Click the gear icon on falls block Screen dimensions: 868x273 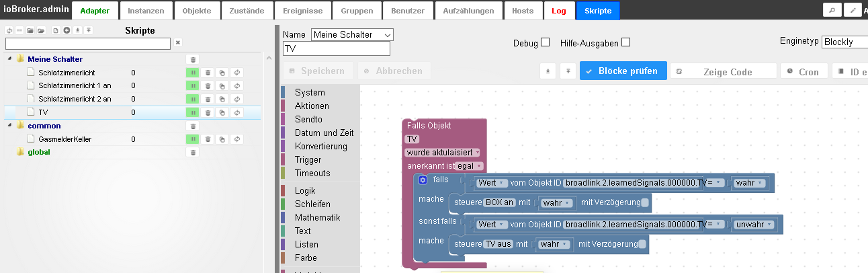(x=423, y=180)
